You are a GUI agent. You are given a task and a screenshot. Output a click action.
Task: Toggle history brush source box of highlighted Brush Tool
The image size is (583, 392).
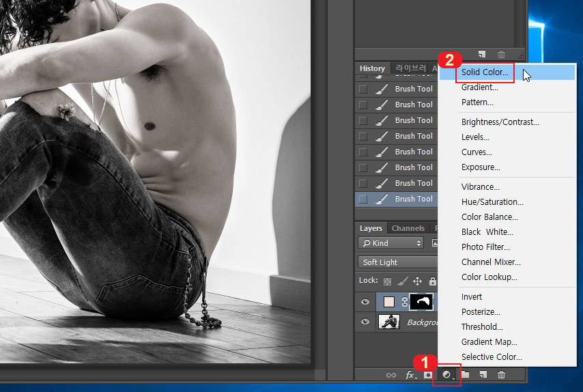tap(363, 199)
